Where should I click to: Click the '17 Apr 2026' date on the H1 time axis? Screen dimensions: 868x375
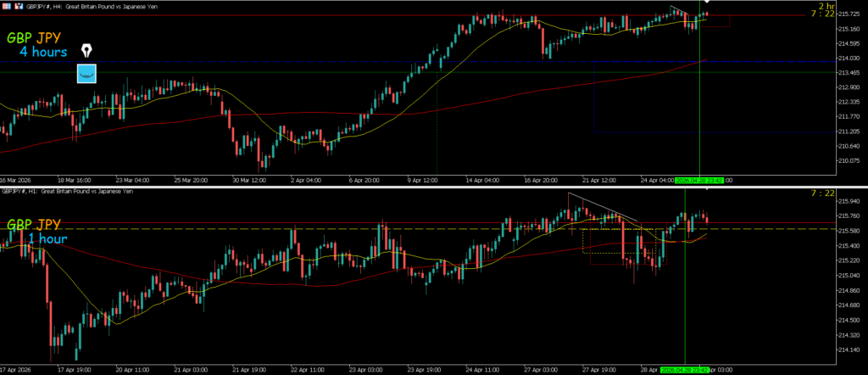click(x=15, y=369)
